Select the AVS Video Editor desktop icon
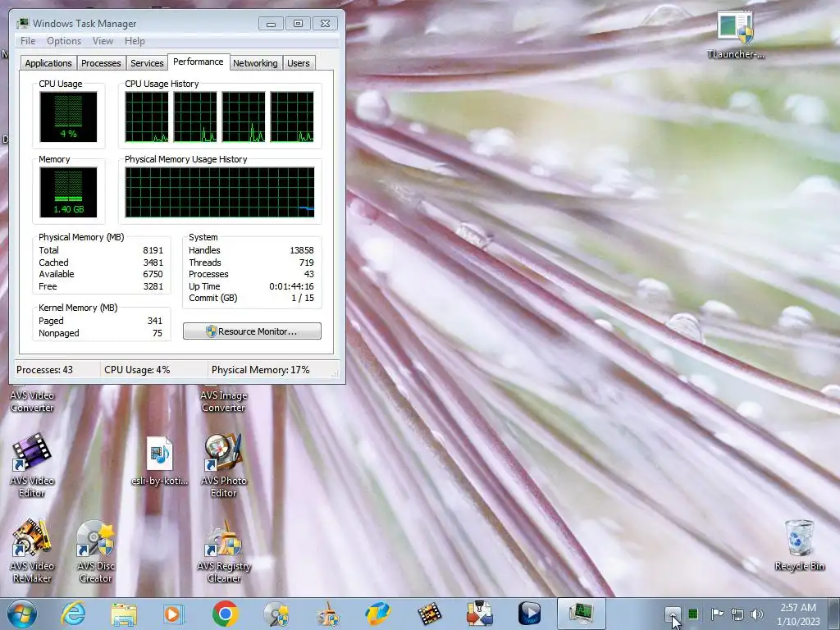840x630 pixels. pos(32,466)
